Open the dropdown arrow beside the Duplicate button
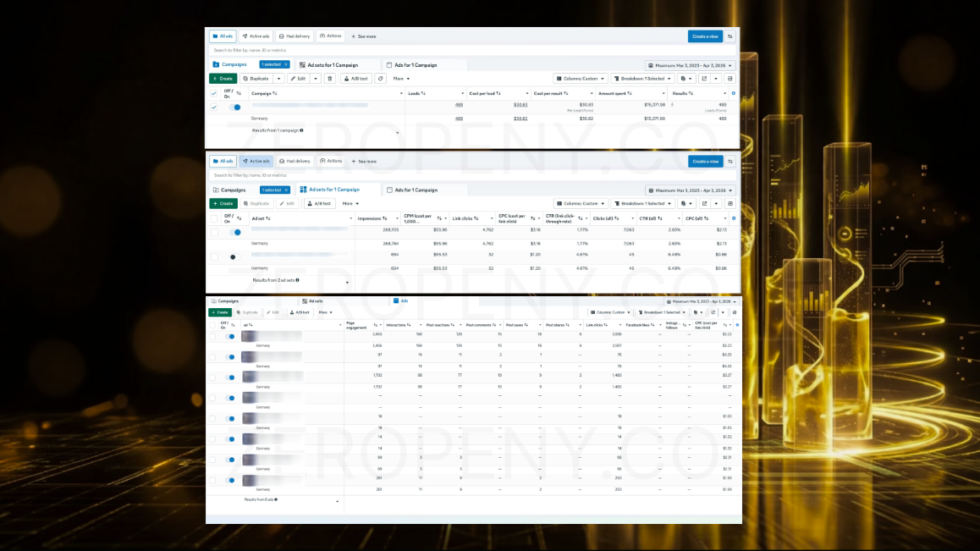The image size is (980, 551). [278, 79]
